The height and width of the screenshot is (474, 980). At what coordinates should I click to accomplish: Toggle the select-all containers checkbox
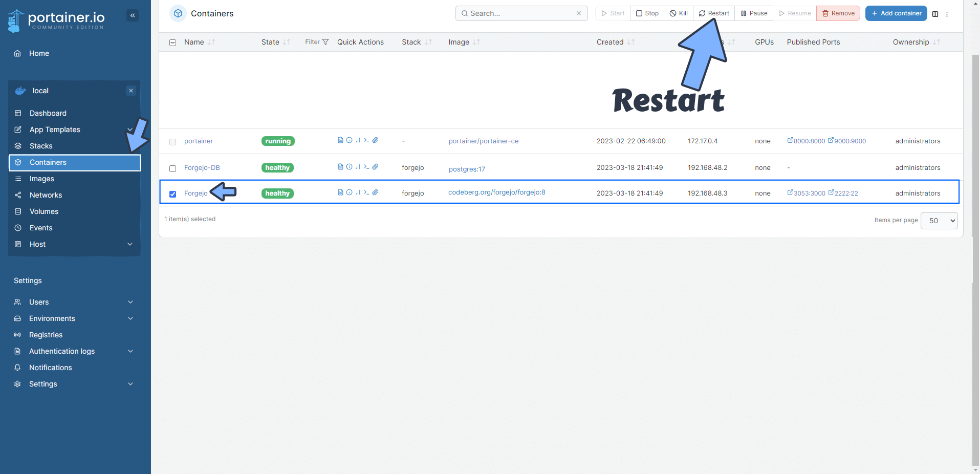pos(172,42)
